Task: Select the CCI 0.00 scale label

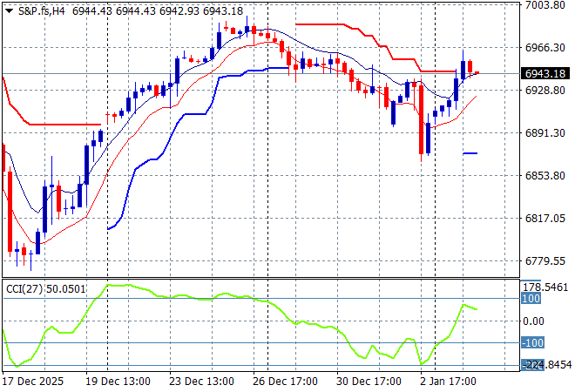Action: [x=533, y=321]
